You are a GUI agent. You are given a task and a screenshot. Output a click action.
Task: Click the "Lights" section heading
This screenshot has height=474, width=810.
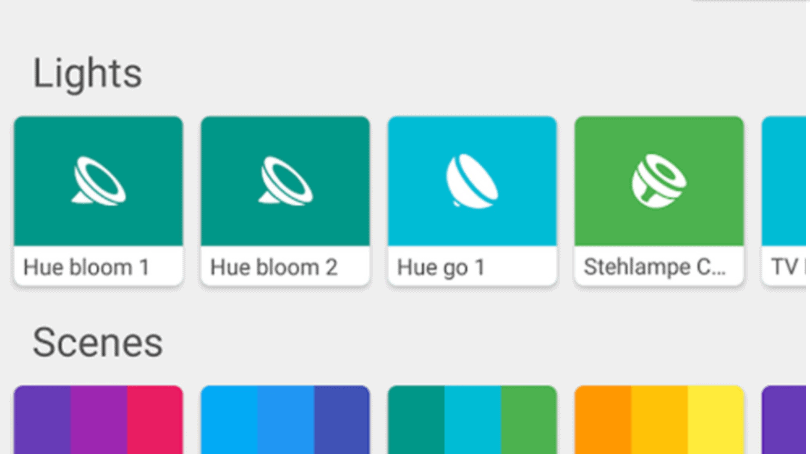click(87, 74)
